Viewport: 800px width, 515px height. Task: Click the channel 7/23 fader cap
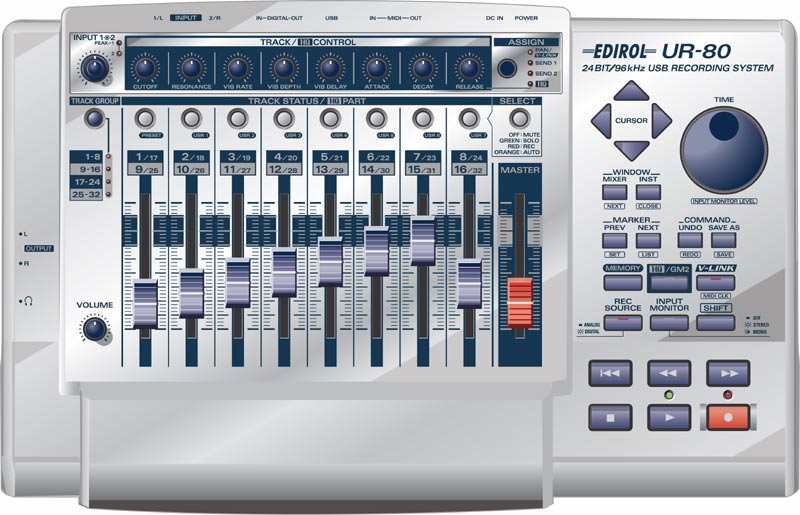click(423, 241)
